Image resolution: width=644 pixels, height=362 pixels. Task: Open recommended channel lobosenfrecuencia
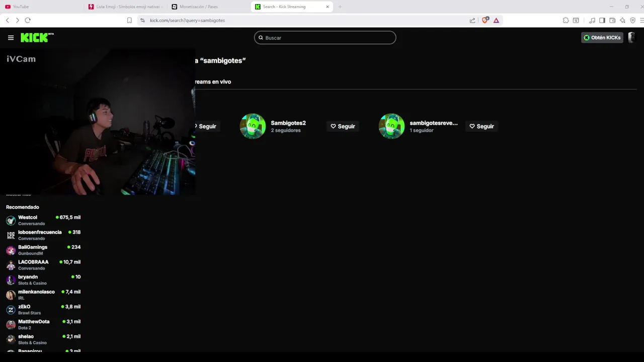pos(43,235)
